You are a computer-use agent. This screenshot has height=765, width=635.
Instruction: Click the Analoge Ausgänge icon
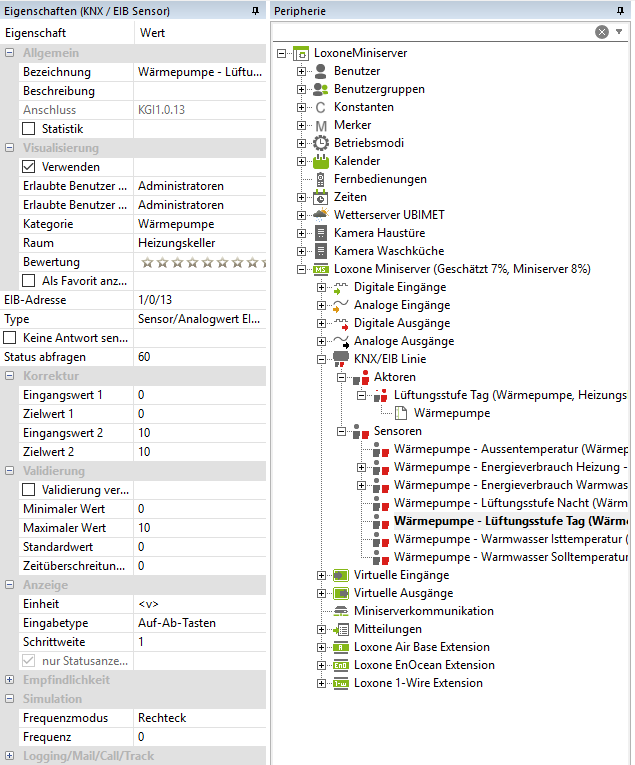pos(341,342)
